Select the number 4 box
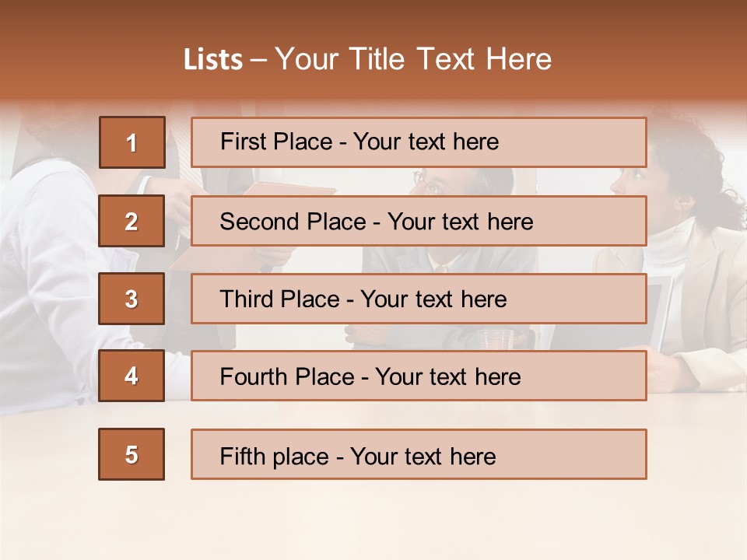 pos(132,376)
